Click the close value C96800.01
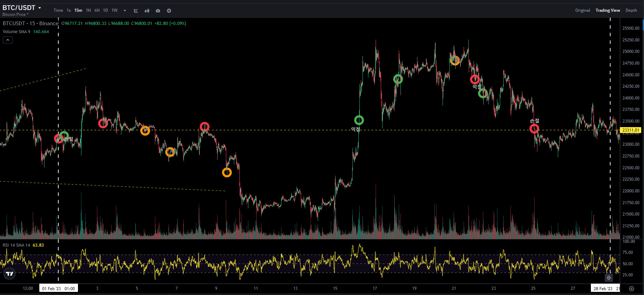644x295 pixels. pyautogui.click(x=141, y=23)
